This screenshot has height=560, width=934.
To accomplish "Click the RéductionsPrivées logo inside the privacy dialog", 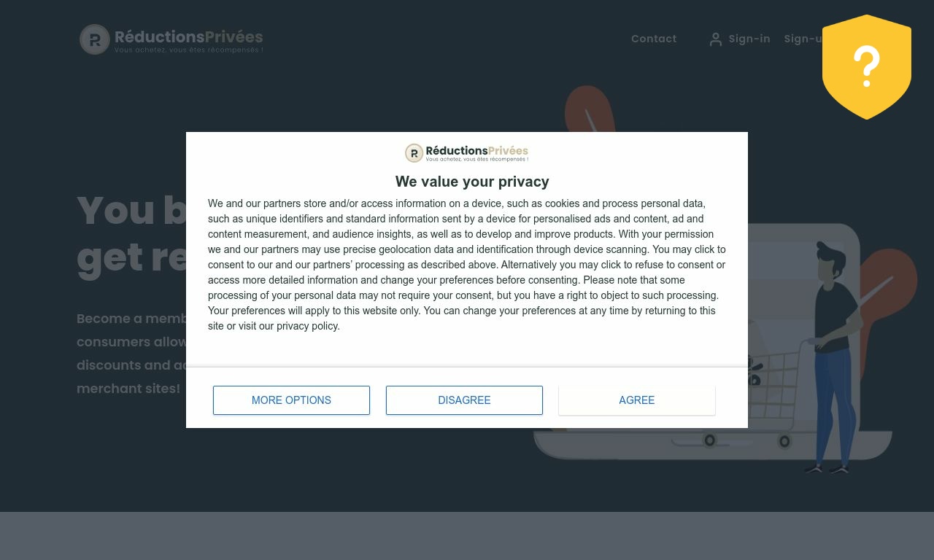I will click(467, 152).
